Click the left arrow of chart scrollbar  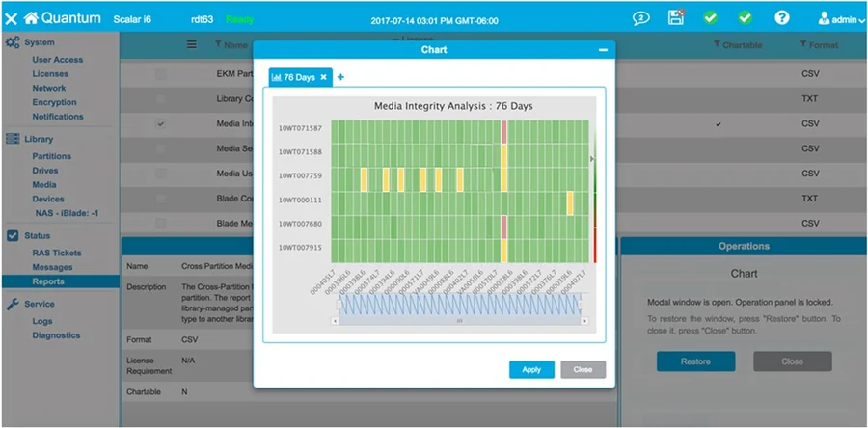pyautogui.click(x=335, y=321)
